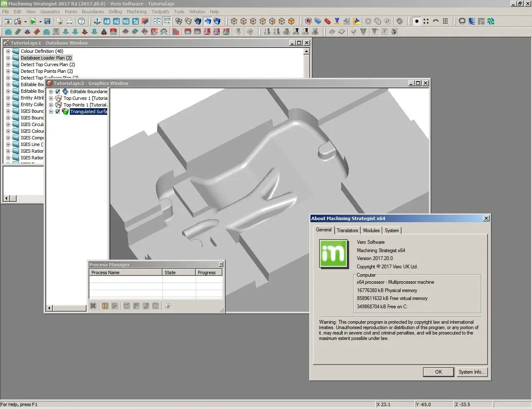Click the anchor origin icon
The height and width of the screenshot is (409, 532).
tap(97, 21)
